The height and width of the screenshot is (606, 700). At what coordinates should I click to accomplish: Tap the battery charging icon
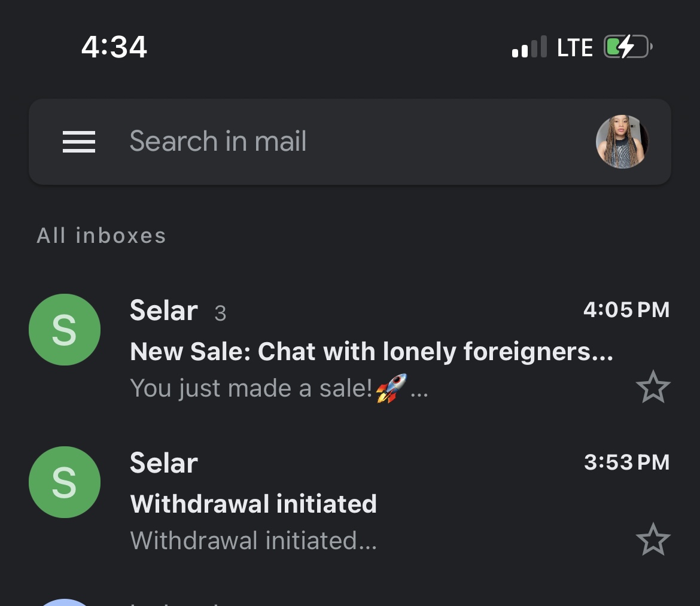[x=628, y=47]
